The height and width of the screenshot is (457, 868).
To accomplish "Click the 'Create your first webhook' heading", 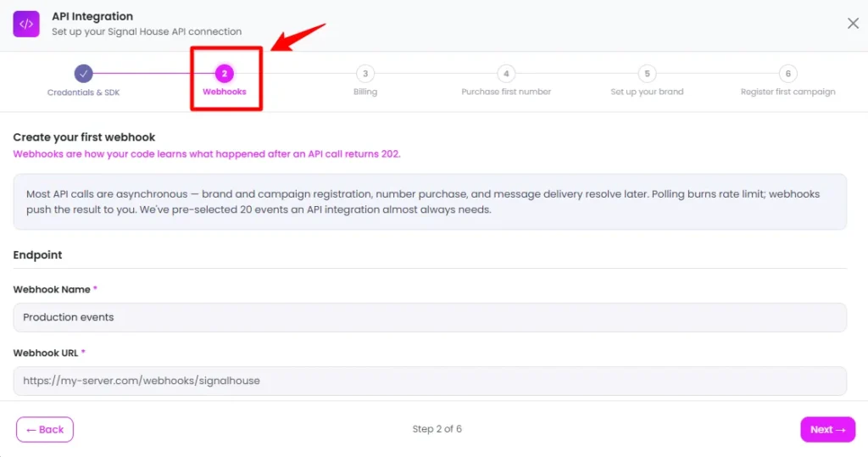I will pyautogui.click(x=84, y=137).
